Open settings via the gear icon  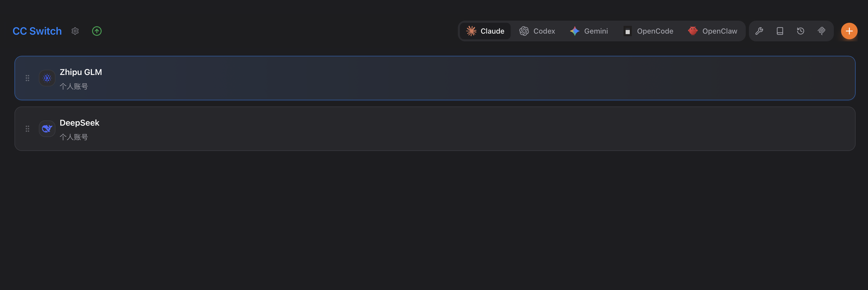75,31
